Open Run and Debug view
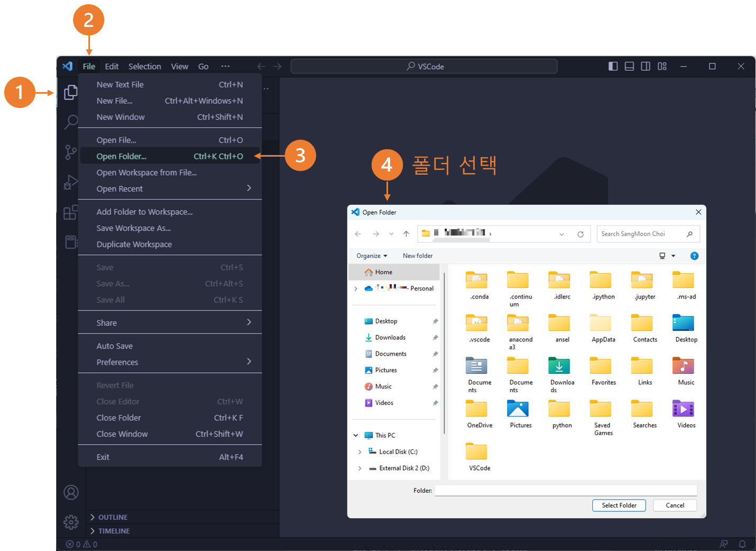This screenshot has width=756, height=551. tap(70, 182)
